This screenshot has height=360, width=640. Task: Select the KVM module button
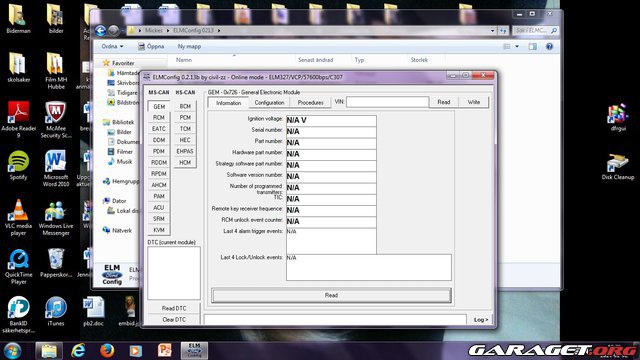click(159, 230)
